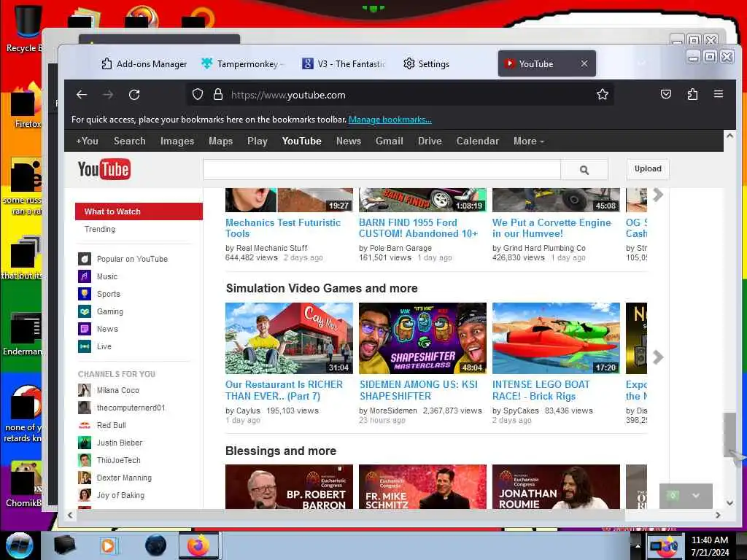Open Calendar in the Google bar
The width and height of the screenshot is (747, 560).
(x=477, y=141)
